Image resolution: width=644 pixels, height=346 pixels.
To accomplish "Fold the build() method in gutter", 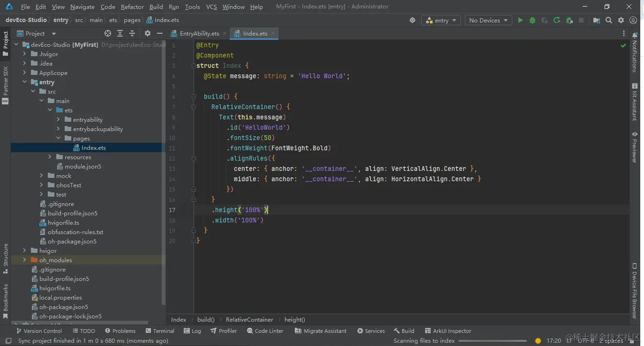I will 193,96.
